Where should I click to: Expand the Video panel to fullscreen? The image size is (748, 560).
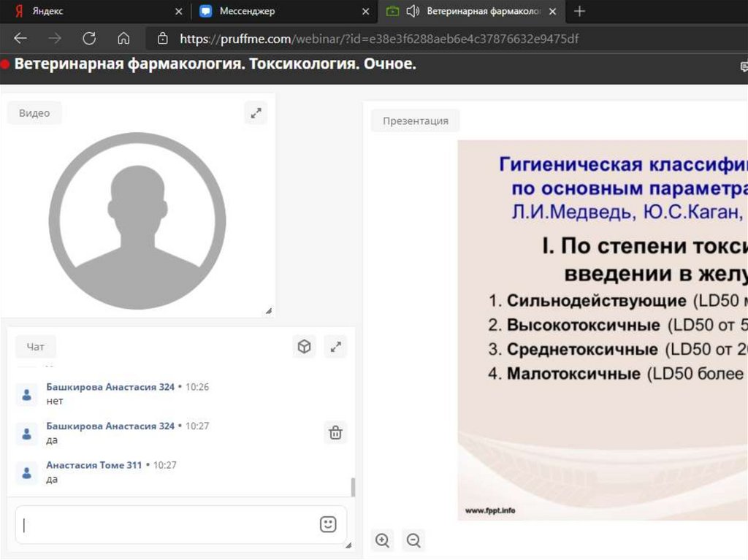(256, 113)
